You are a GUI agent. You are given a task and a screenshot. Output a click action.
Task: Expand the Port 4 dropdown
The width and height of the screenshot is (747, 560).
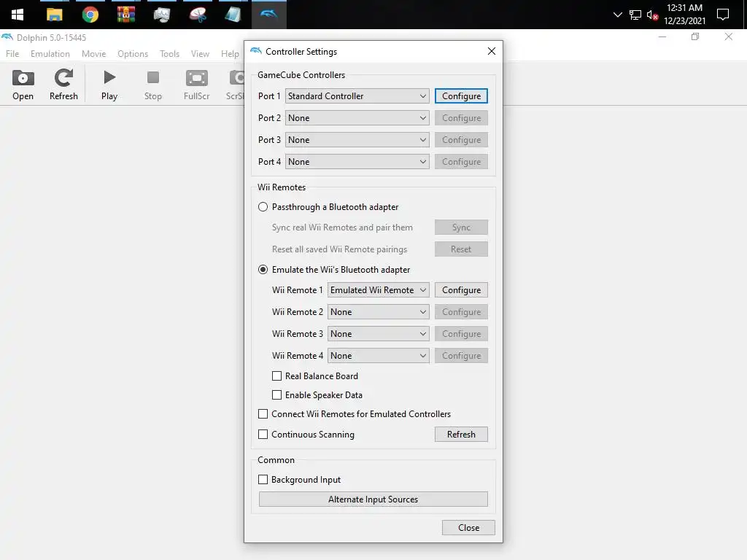[x=357, y=161]
